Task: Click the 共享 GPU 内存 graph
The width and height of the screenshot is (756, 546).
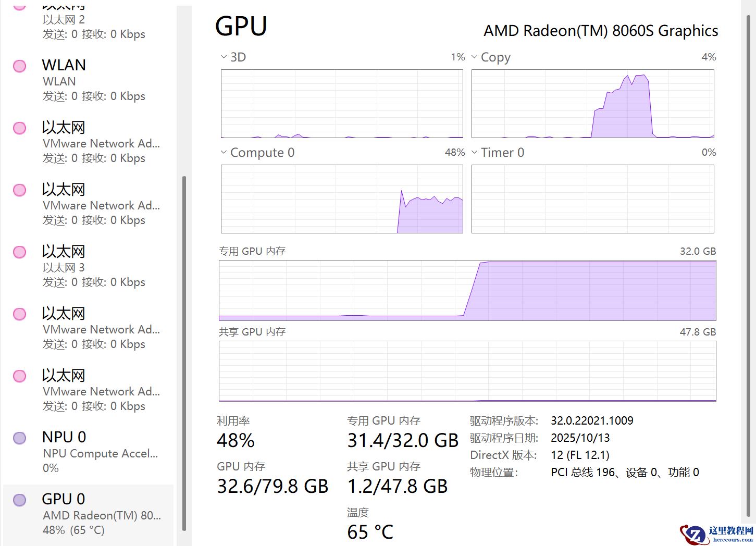Action: (x=467, y=371)
